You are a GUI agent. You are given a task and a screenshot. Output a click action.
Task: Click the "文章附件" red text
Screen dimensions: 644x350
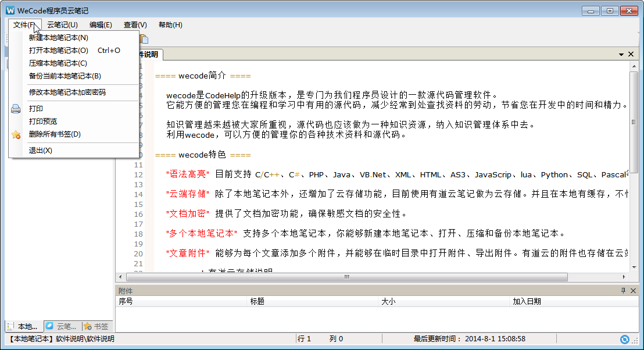[x=188, y=253]
